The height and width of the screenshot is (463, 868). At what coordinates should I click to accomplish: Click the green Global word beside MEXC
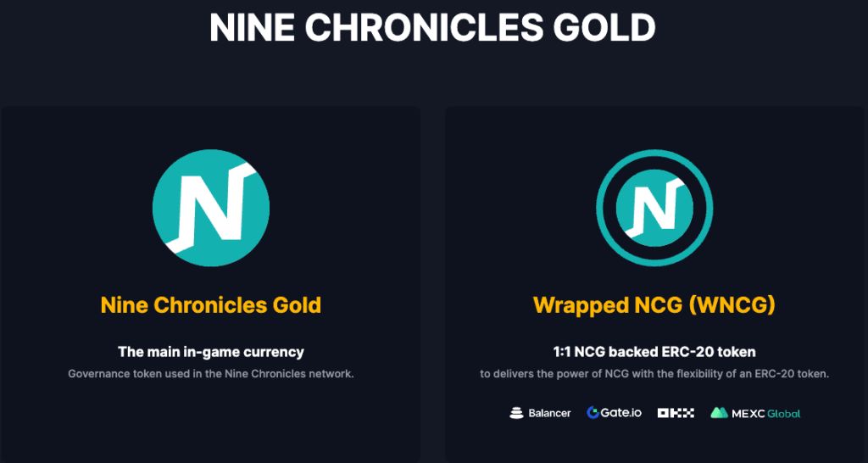tap(784, 414)
